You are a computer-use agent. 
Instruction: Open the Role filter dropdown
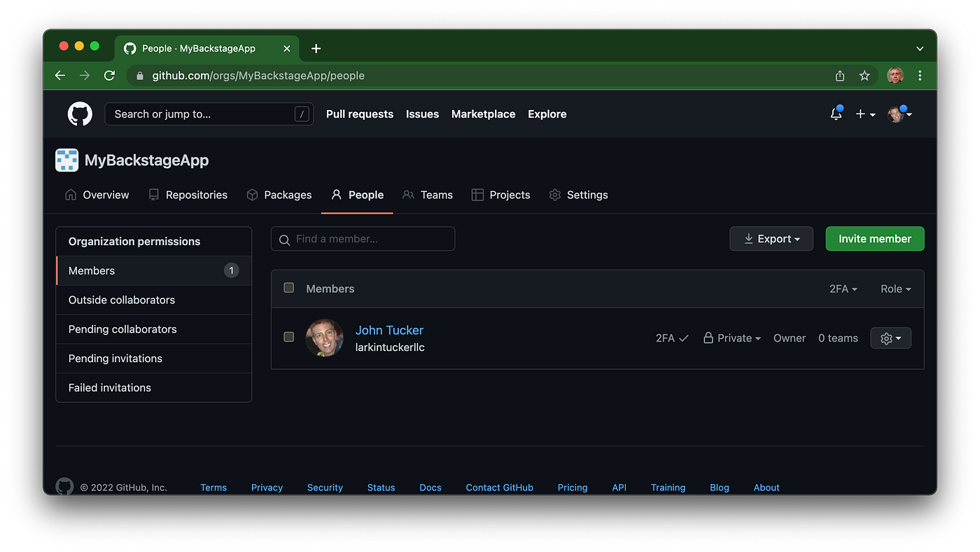coord(896,289)
